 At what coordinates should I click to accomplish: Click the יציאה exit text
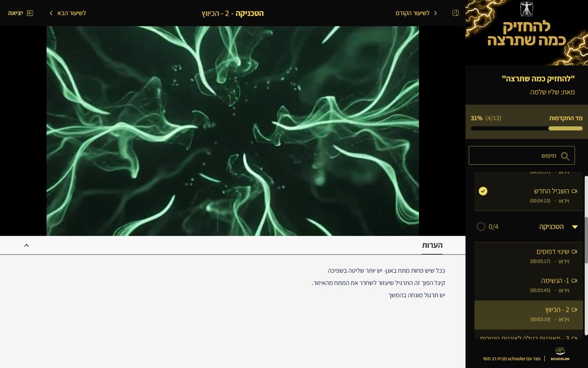15,13
